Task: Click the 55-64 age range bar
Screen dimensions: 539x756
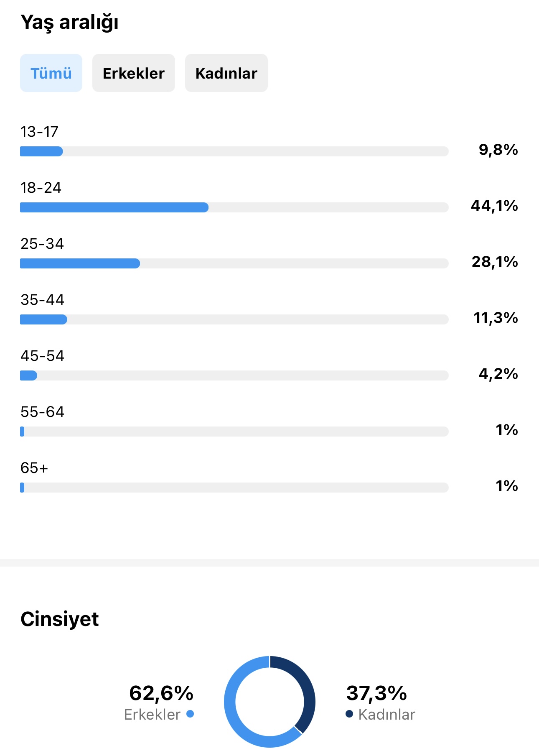Action: (x=234, y=432)
